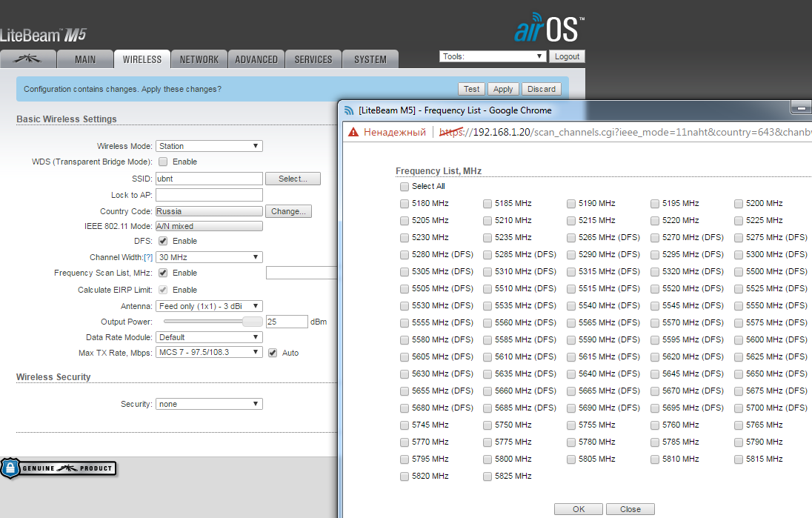Expand the Antenna dropdown
Screen dimensions: 812x518
click(x=209, y=306)
